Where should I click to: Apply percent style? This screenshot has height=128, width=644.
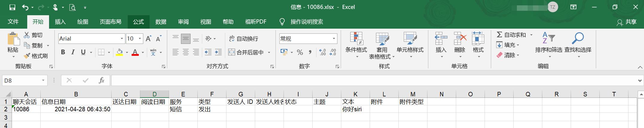[x=300, y=52]
